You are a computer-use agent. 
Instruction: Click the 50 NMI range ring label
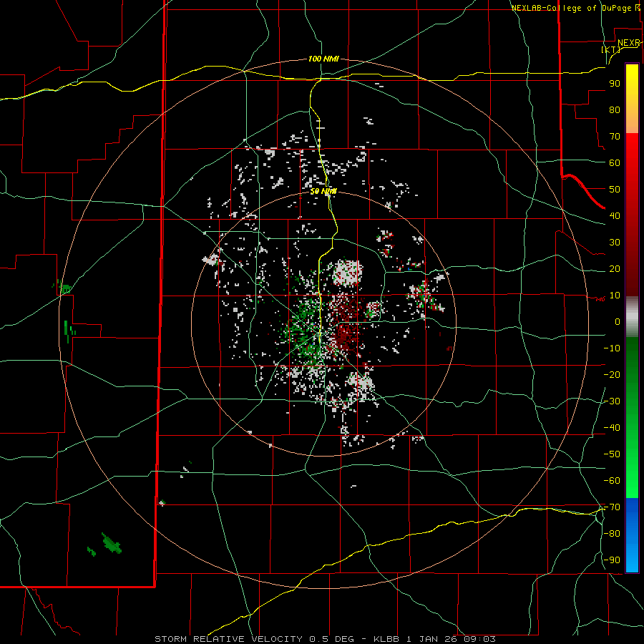pyautogui.click(x=323, y=191)
